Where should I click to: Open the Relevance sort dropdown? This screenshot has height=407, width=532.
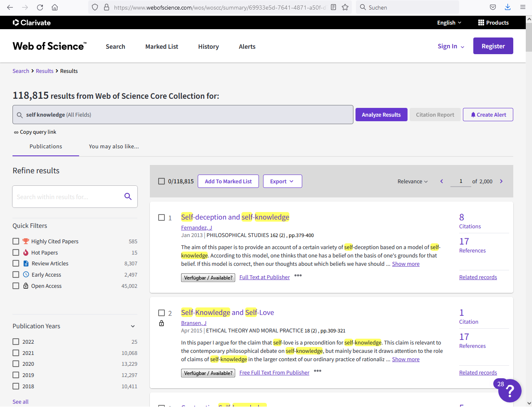click(x=413, y=181)
